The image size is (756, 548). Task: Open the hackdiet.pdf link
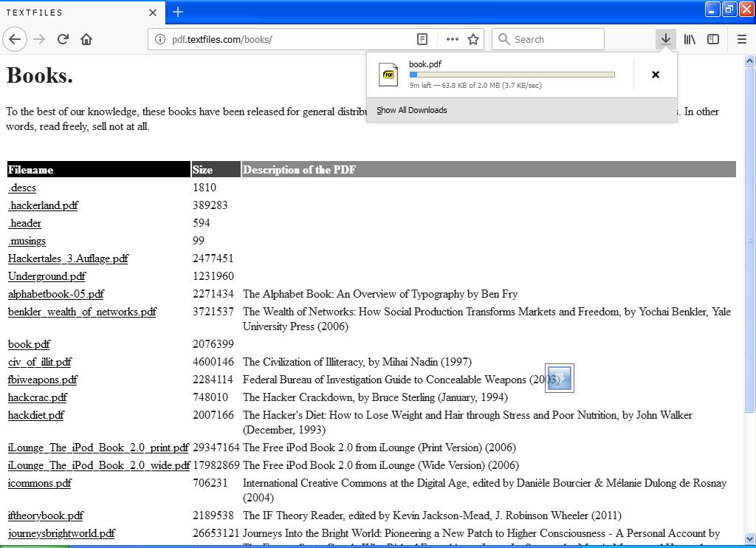36,416
